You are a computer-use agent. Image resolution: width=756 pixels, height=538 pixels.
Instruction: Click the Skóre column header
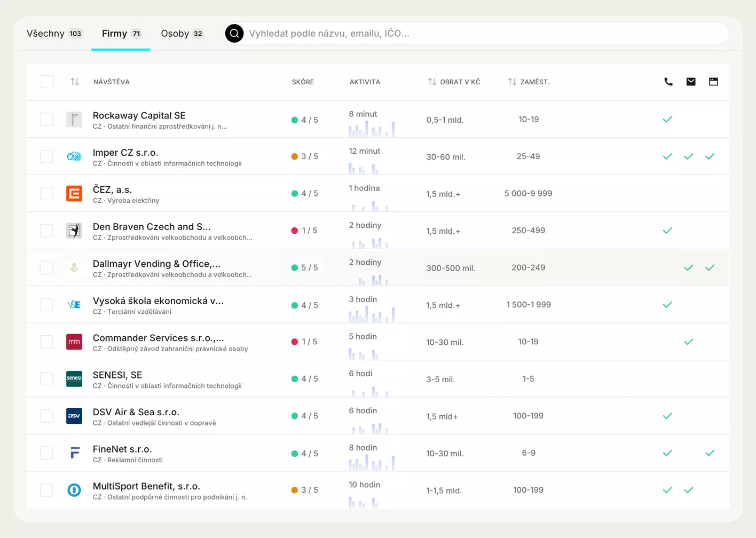click(x=303, y=82)
